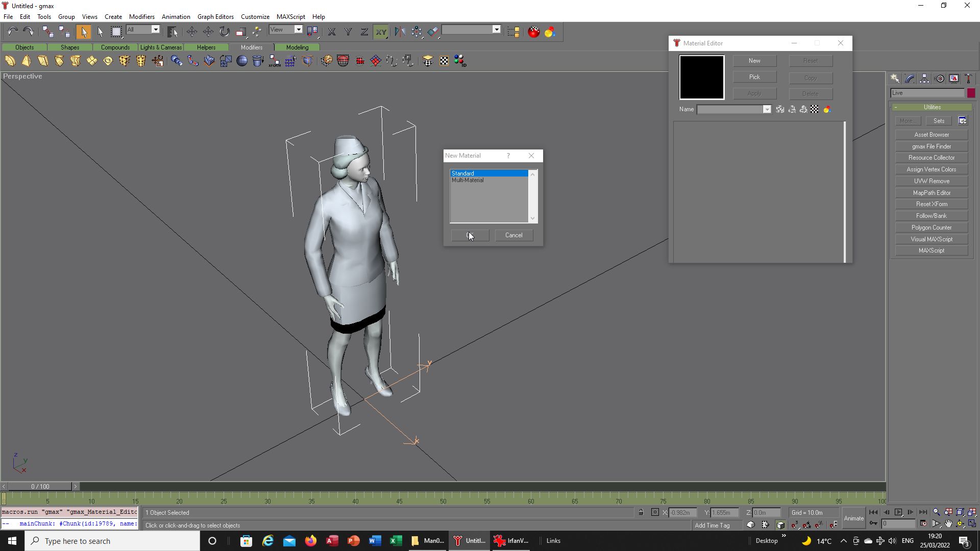980x551 pixels.
Task: Toggle the Selection Lock padlock
Action: pos(641,512)
